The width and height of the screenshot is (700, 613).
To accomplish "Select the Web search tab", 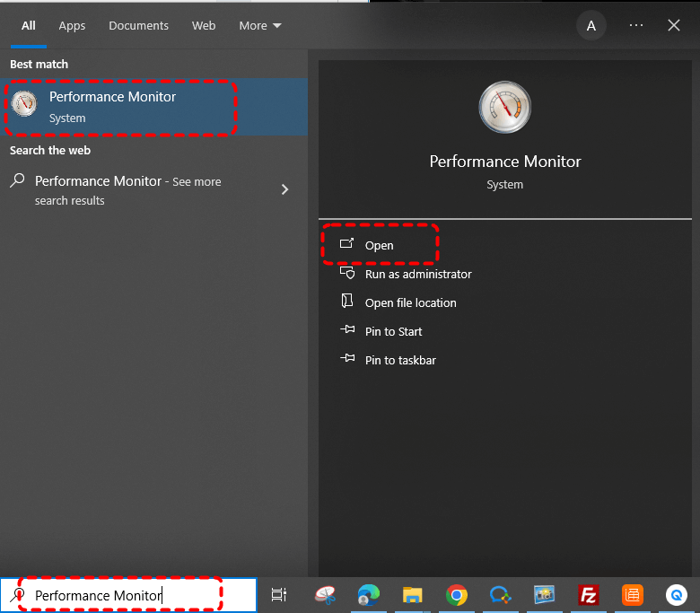I will [204, 26].
